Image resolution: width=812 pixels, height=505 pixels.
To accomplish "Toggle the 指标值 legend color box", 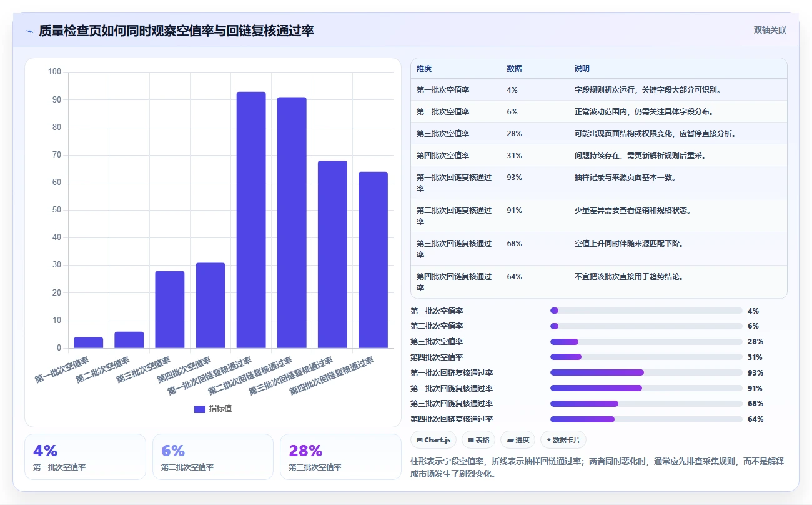I will pos(200,409).
